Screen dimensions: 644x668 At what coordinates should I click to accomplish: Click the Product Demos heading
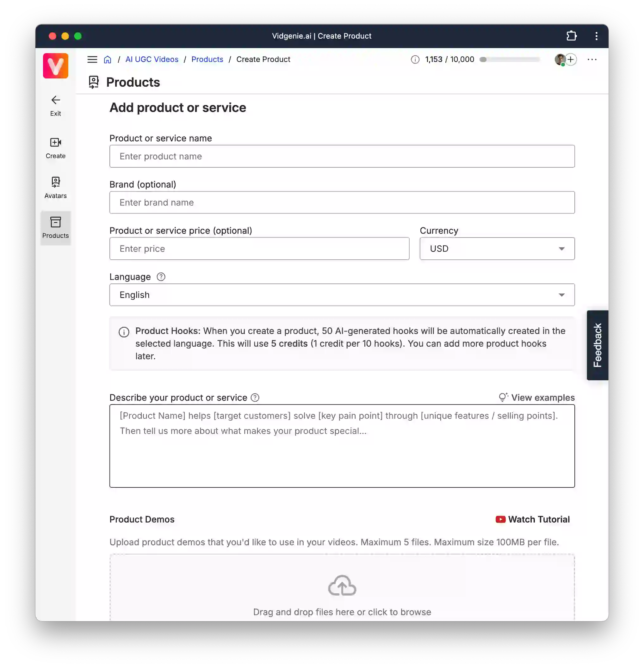pos(142,519)
